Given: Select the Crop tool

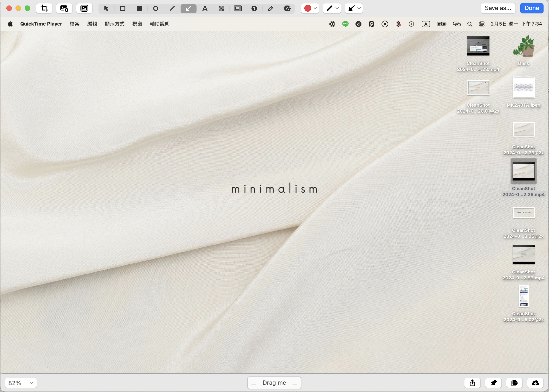Looking at the screenshot, I should coord(44,8).
